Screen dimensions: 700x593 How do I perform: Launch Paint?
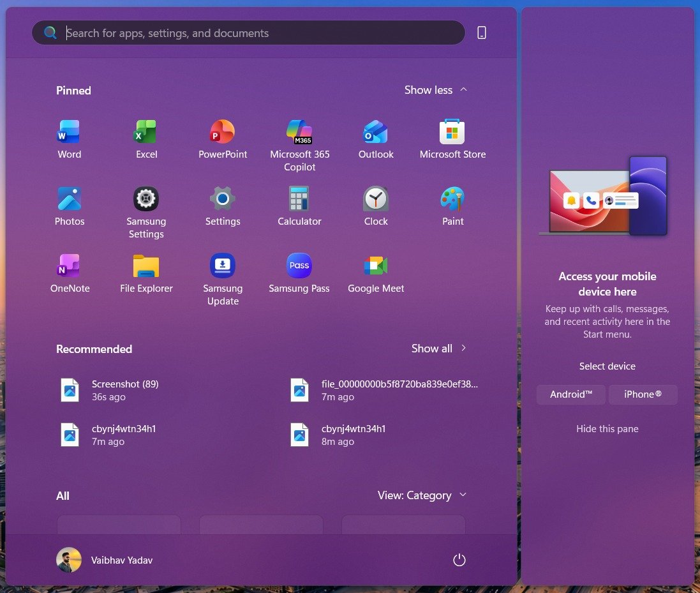[452, 207]
